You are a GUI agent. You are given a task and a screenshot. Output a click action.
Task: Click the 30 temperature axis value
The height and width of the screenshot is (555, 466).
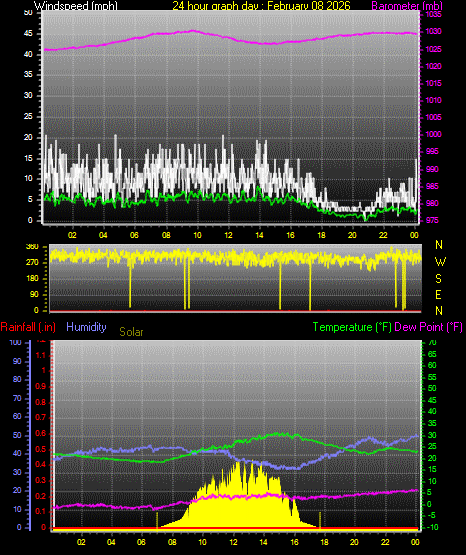(432, 435)
